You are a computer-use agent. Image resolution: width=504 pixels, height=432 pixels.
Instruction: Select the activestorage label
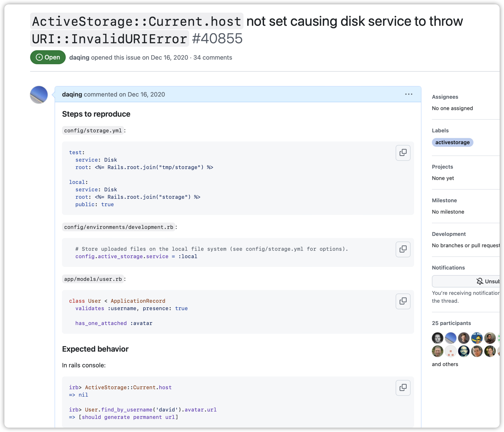pos(452,142)
